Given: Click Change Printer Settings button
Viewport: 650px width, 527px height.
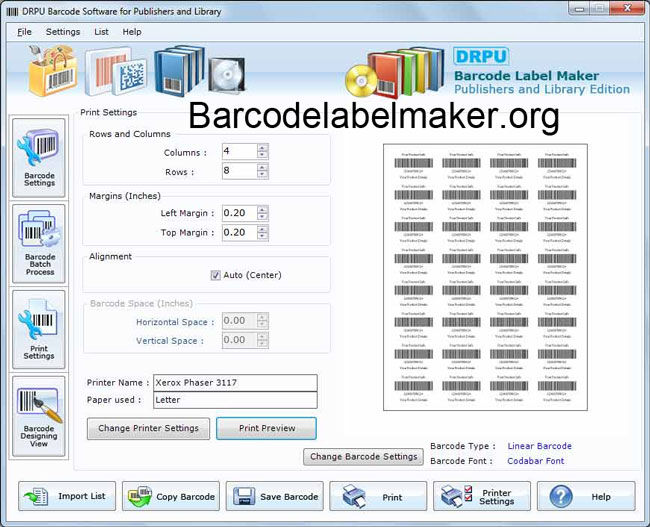Looking at the screenshot, I should click(148, 428).
